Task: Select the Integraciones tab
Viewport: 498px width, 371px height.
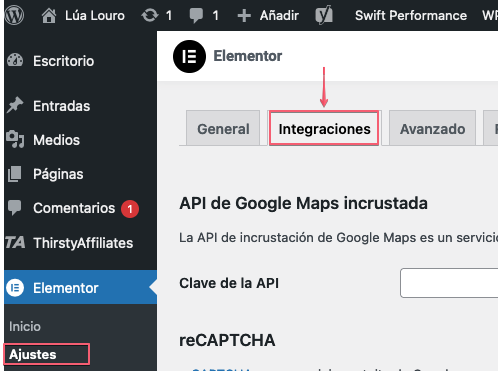Action: coord(324,129)
